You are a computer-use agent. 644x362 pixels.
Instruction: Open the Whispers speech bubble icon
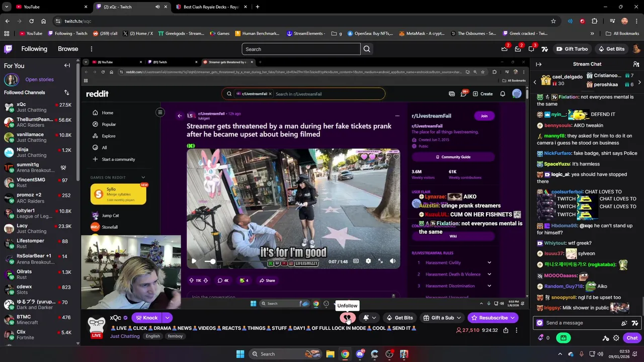[531, 49]
